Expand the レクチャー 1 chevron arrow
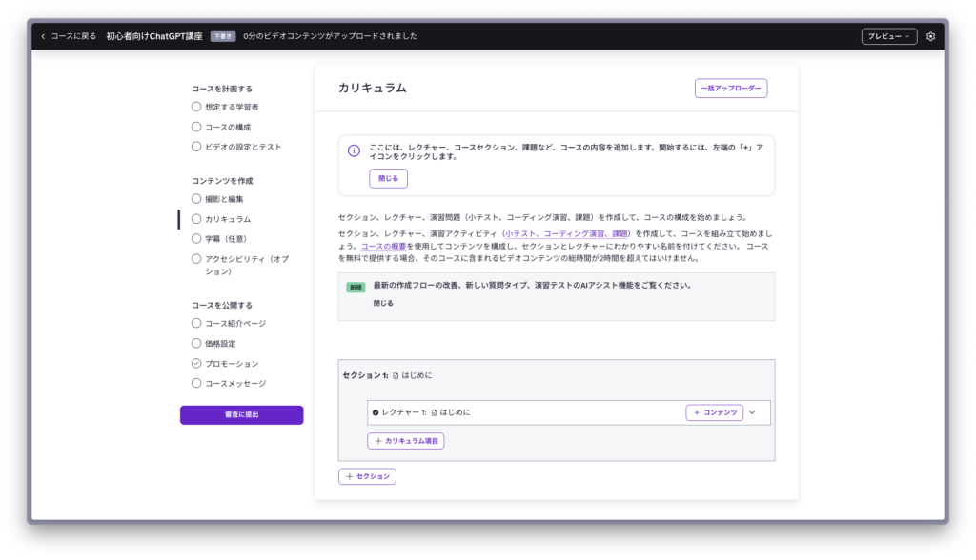 click(x=752, y=412)
